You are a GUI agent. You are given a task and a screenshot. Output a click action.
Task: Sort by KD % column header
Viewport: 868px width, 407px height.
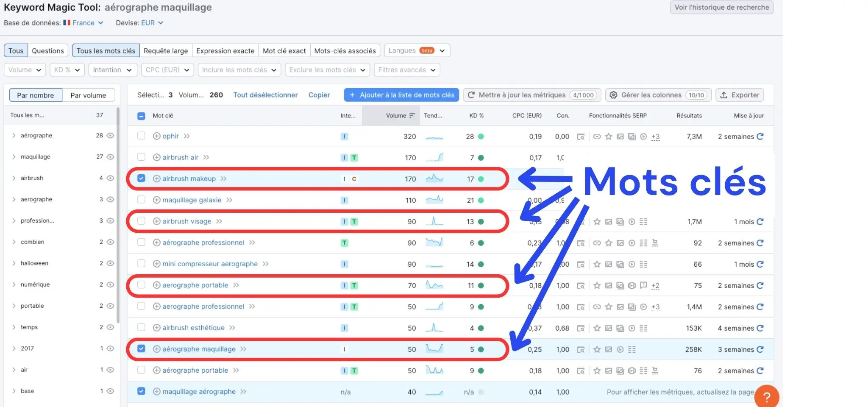476,116
